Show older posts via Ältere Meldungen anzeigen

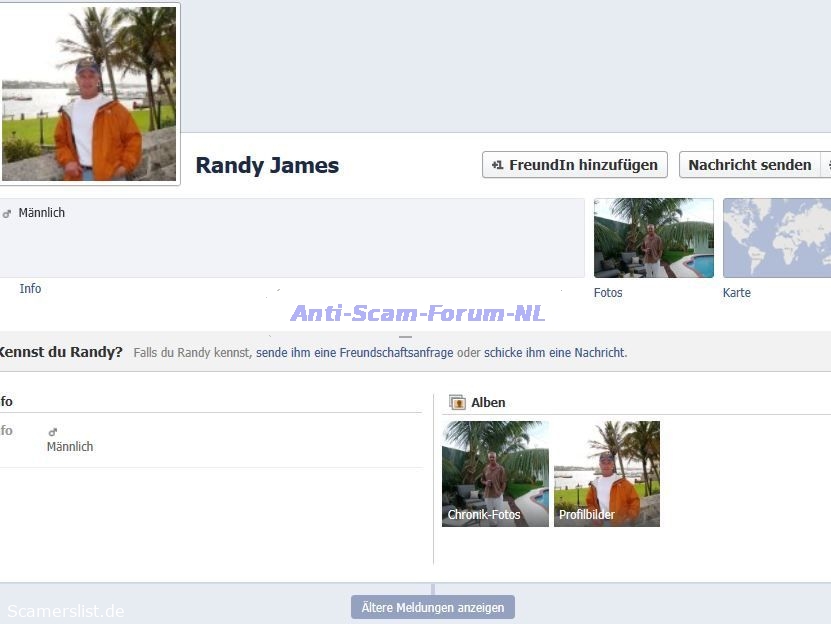(x=433, y=607)
